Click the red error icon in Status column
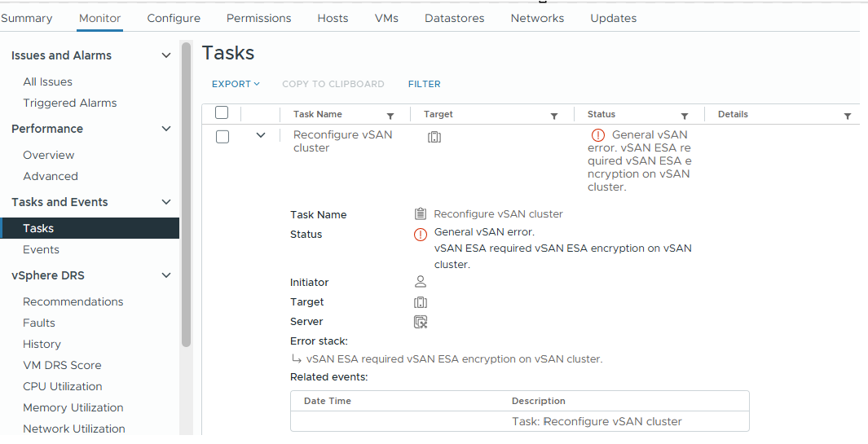The width and height of the screenshot is (868, 444). click(598, 135)
